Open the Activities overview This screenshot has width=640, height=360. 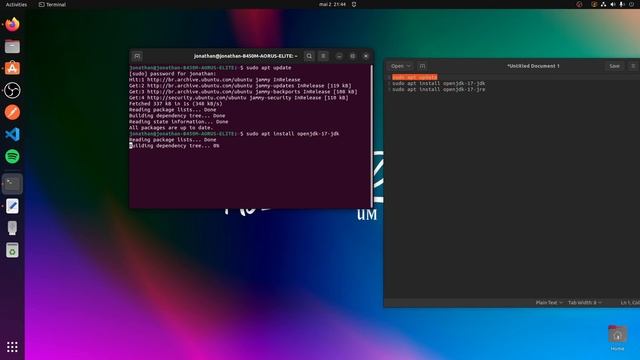(x=16, y=4)
